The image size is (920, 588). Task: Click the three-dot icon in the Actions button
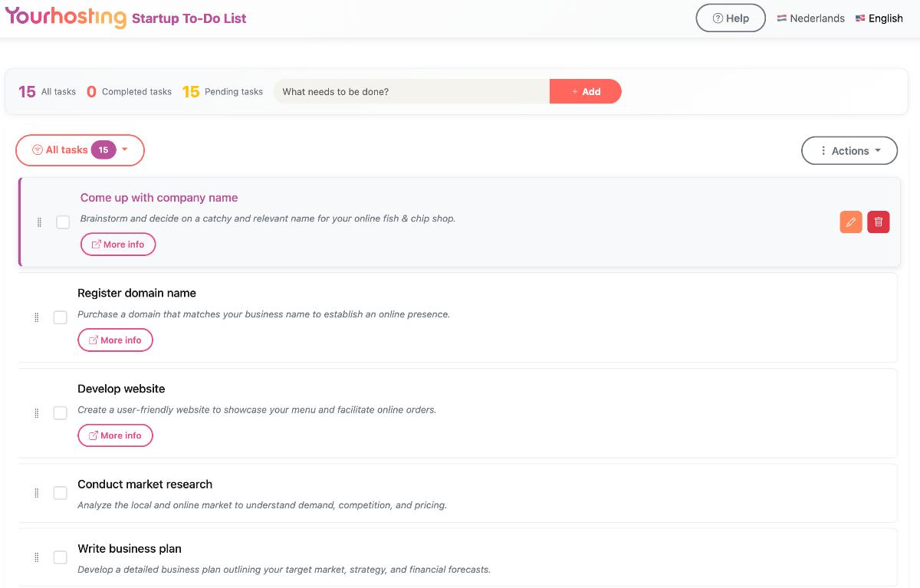823,150
